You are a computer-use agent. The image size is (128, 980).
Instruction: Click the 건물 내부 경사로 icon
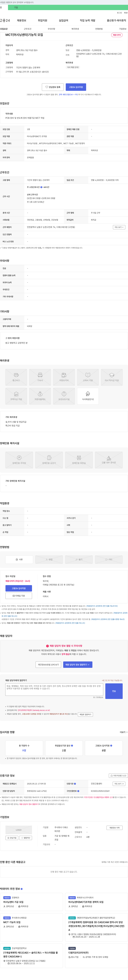109,460
